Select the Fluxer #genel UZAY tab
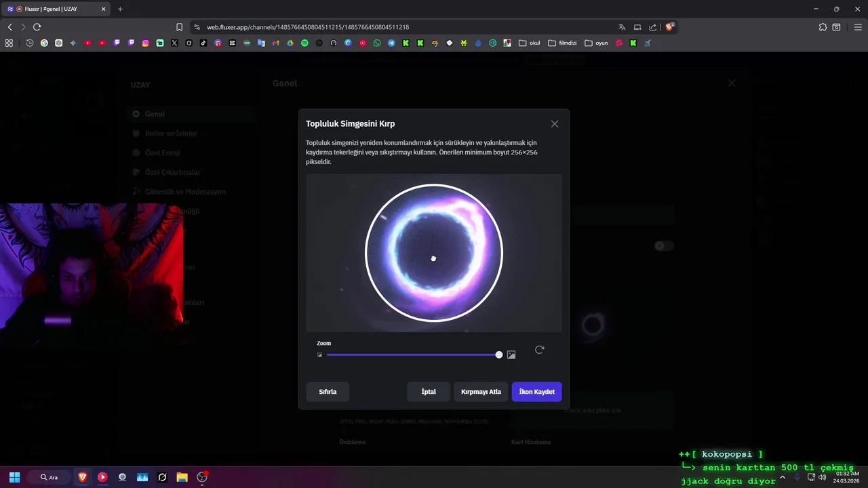Viewport: 868px width, 488px height. (x=57, y=9)
